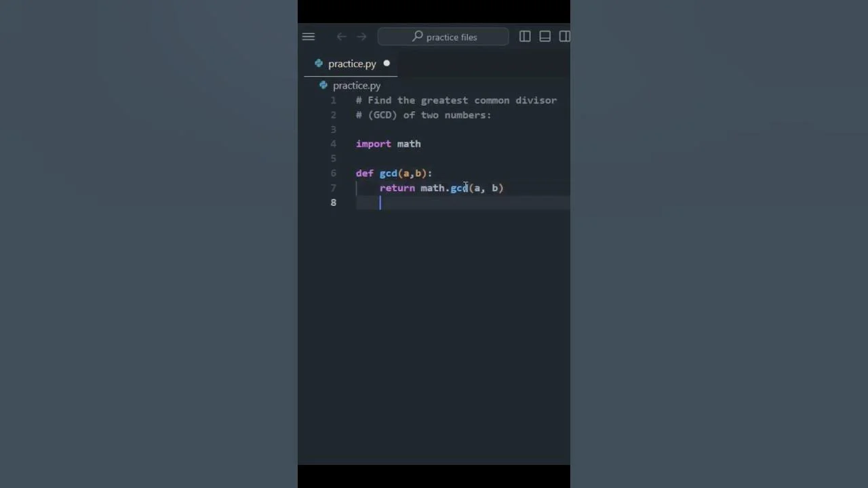Toggle the bottom panel layout icon
This screenshot has width=868, height=488.
pos(545,37)
